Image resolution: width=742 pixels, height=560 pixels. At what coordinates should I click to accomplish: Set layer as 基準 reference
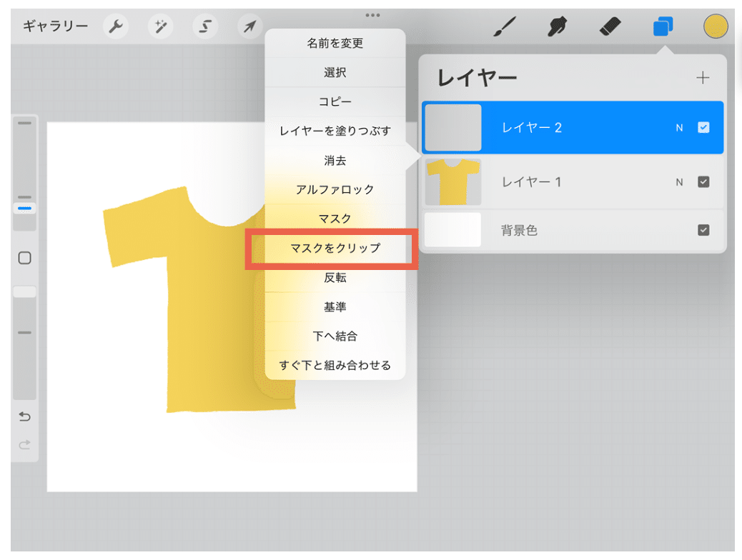[335, 307]
